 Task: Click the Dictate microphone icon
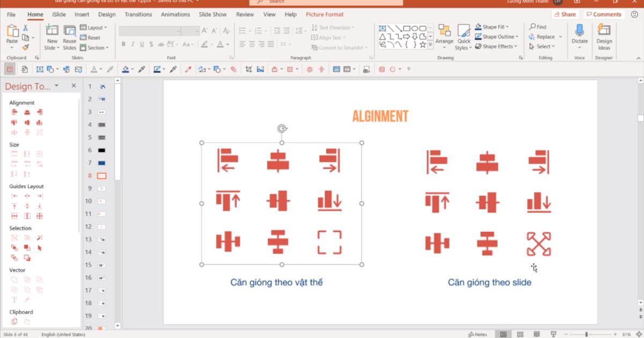coord(580,31)
